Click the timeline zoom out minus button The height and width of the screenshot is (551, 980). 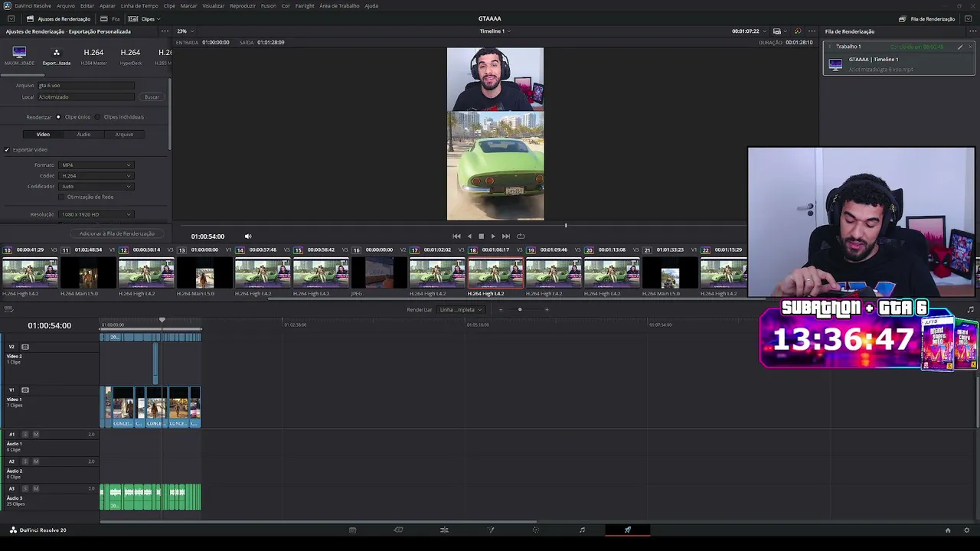tap(501, 310)
